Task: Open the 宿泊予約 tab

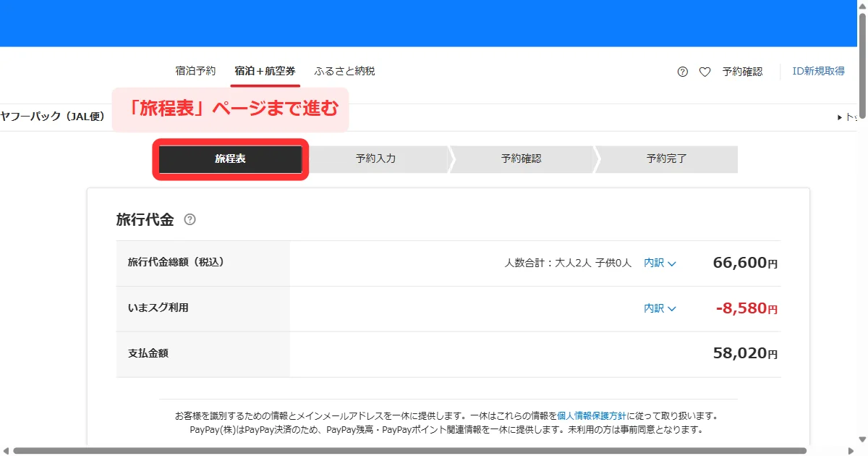Action: (195, 71)
